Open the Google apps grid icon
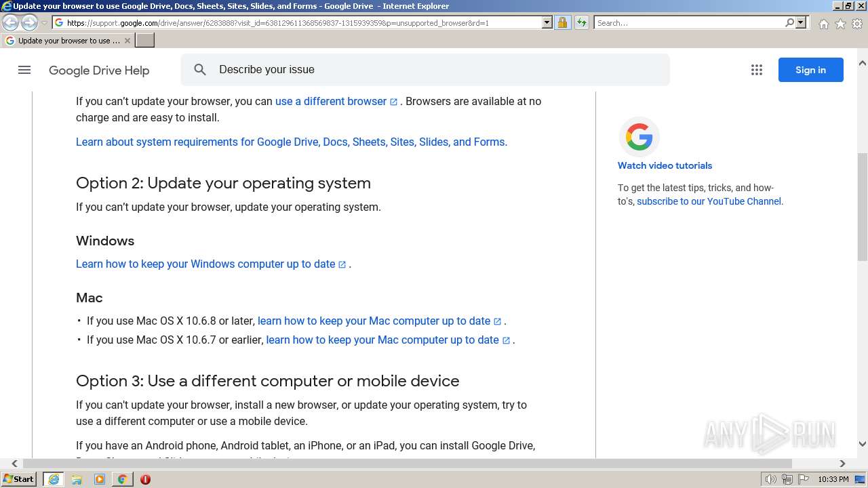Viewport: 868px width, 488px height. (757, 70)
